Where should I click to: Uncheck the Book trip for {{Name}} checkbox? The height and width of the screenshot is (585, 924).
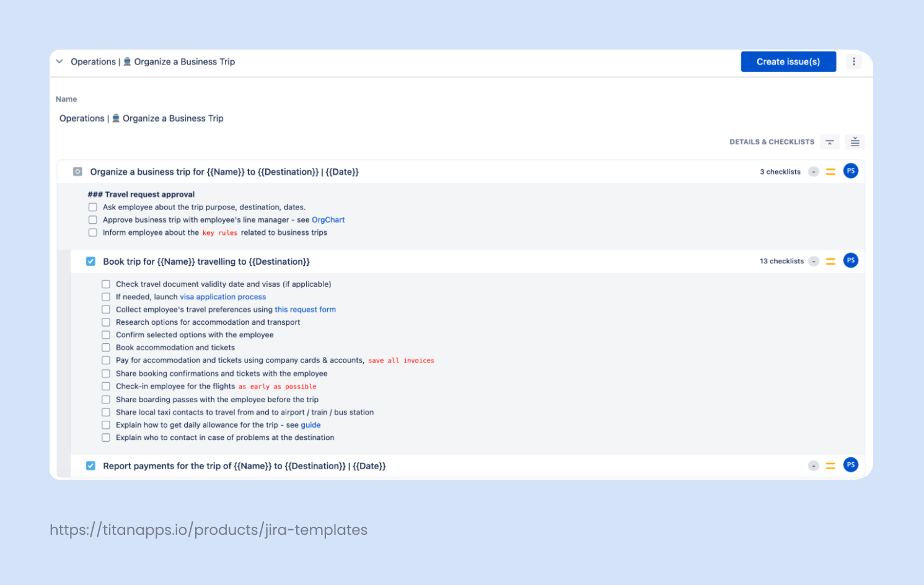click(90, 261)
